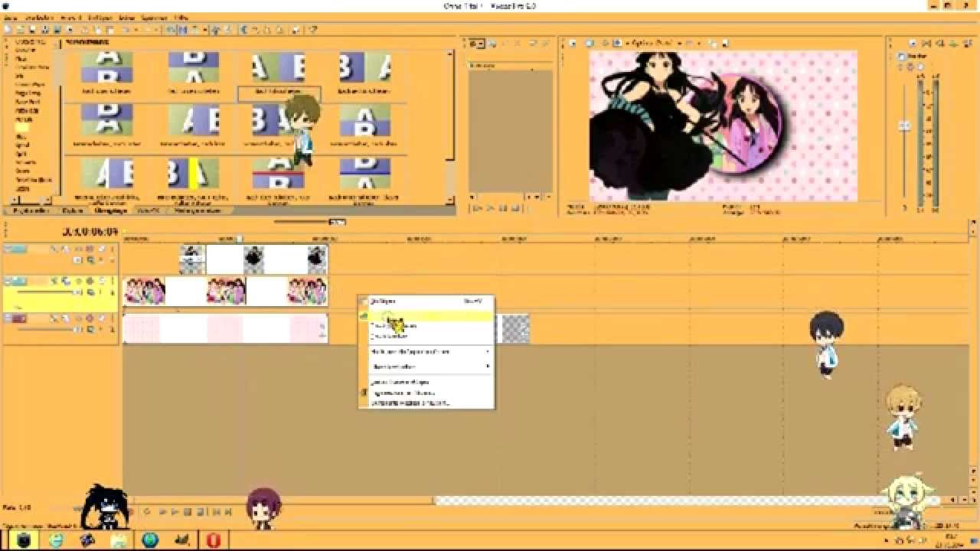Expand the first submenu arrow in the context menu
The image size is (980, 551).
pyautogui.click(x=488, y=352)
